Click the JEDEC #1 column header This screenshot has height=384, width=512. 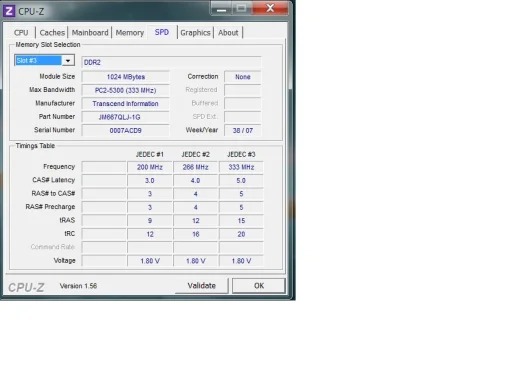pyautogui.click(x=150, y=154)
